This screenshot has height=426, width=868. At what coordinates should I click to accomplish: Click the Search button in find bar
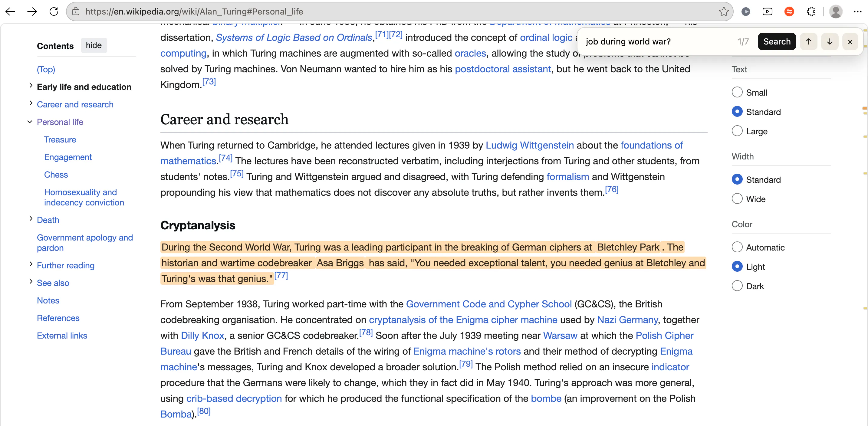[777, 41]
